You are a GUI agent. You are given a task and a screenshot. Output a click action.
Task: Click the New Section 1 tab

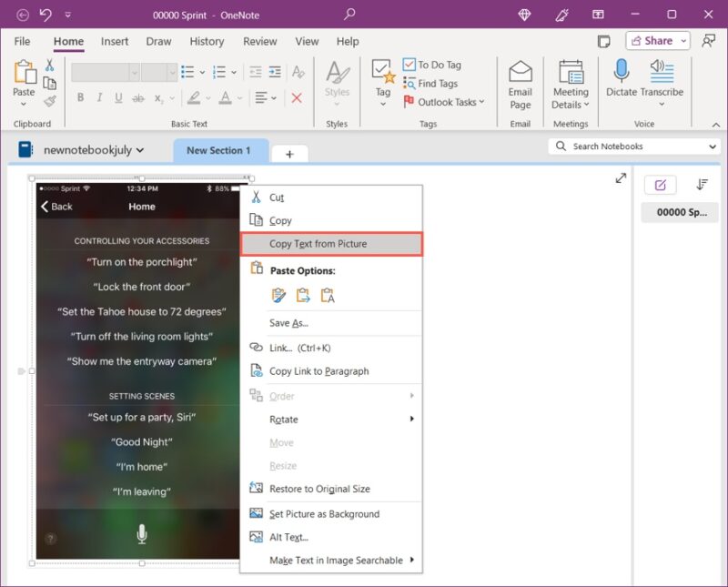pyautogui.click(x=220, y=151)
